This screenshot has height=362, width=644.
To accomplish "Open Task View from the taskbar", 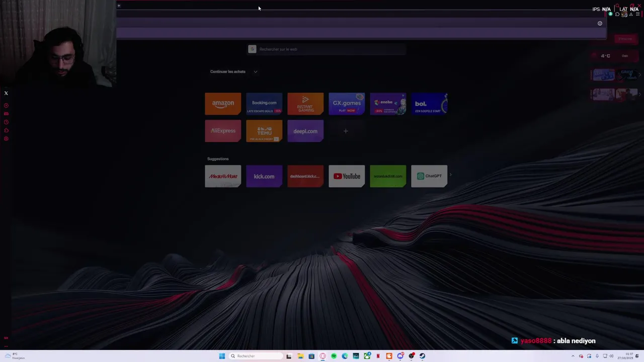I will (x=289, y=356).
